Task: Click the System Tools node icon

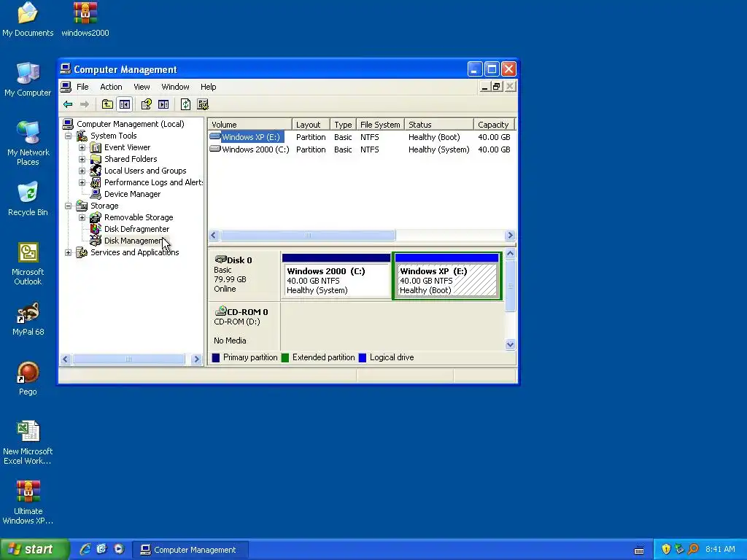Action: click(82, 136)
